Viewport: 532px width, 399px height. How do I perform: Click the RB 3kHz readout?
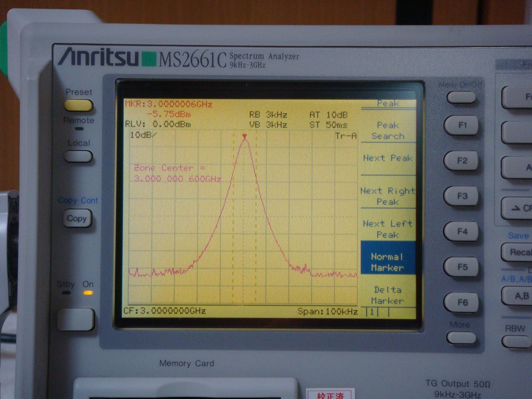pos(269,115)
